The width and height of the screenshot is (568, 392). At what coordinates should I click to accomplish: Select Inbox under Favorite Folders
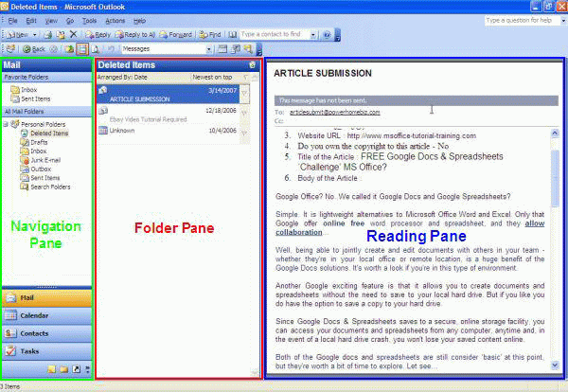pos(24,90)
